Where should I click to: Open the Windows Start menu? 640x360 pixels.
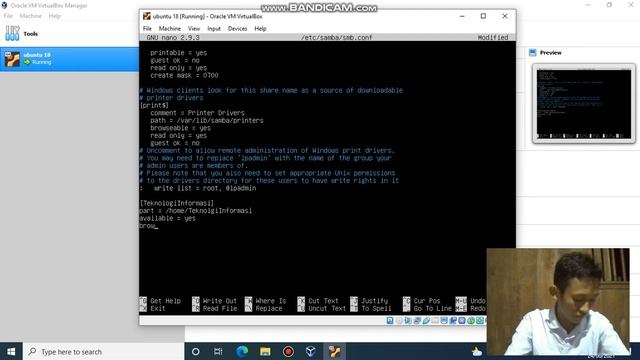pos(11,351)
